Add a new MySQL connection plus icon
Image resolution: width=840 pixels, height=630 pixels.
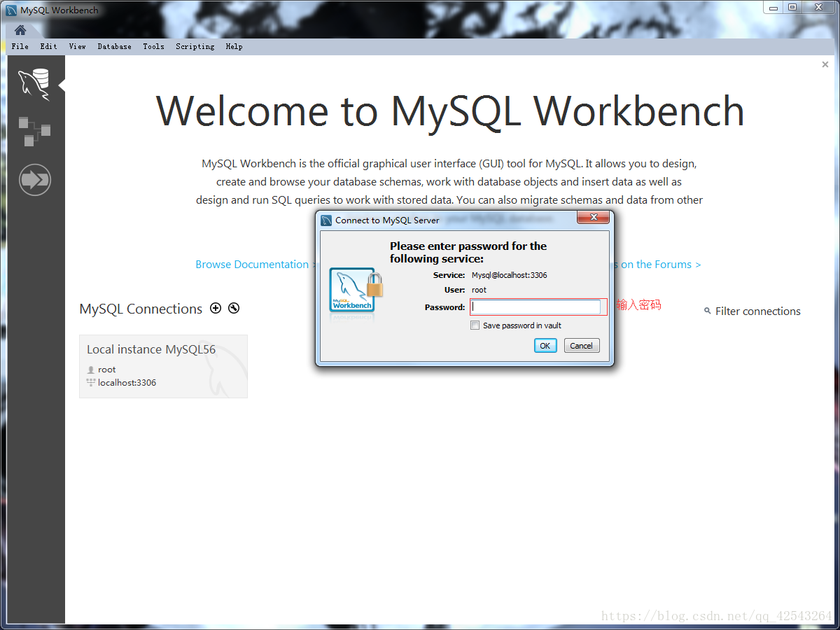[x=216, y=308]
